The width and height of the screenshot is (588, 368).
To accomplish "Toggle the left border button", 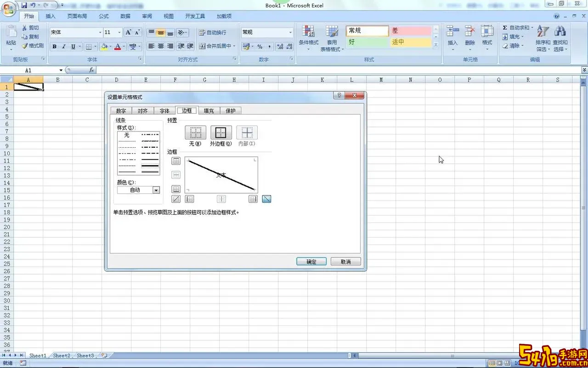I will coord(189,199).
